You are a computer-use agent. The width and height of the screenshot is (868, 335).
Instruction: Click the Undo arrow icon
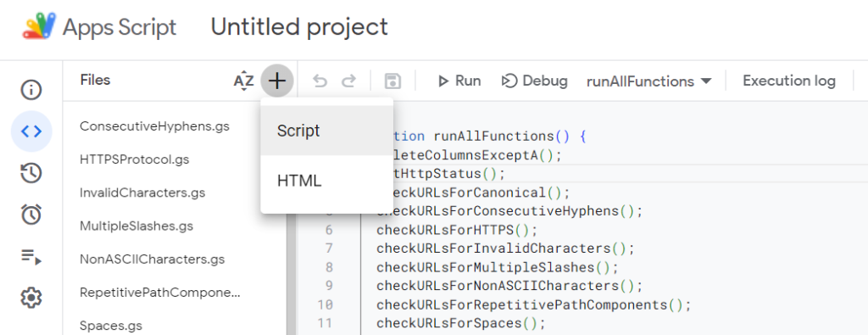[320, 81]
